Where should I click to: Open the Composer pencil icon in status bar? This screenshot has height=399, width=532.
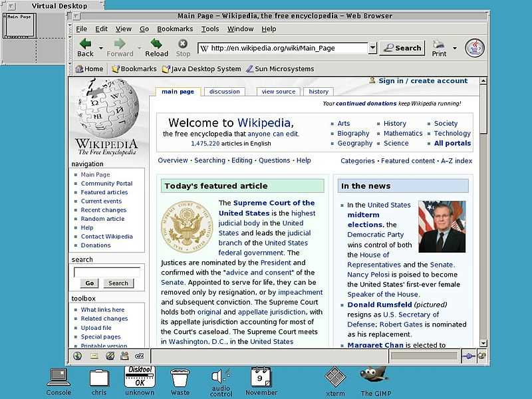(x=110, y=356)
